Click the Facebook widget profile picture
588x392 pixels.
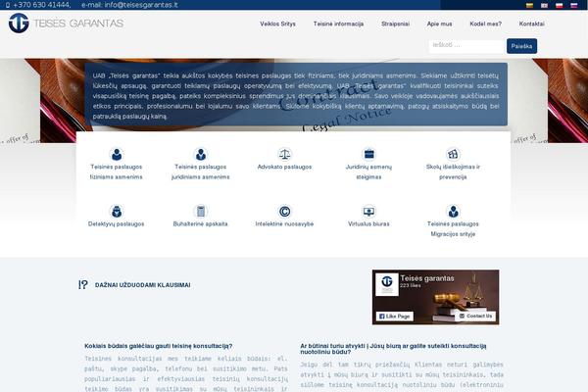(387, 284)
